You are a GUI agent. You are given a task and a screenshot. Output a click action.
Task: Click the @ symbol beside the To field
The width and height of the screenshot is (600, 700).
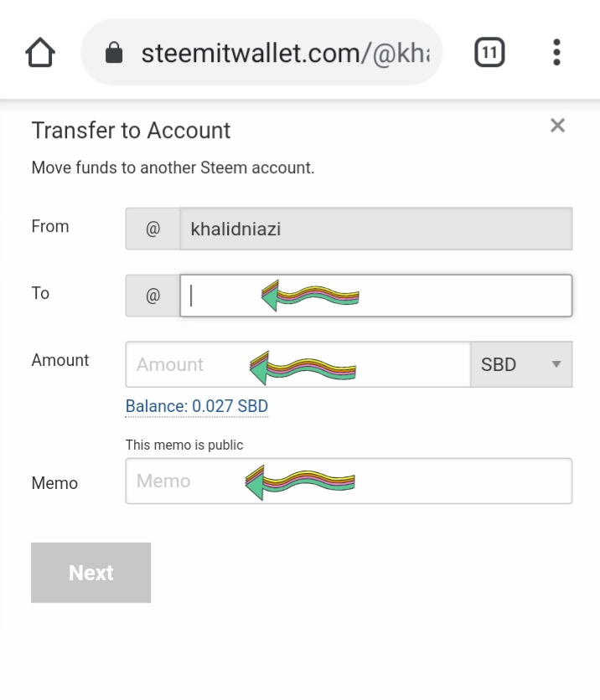point(153,296)
